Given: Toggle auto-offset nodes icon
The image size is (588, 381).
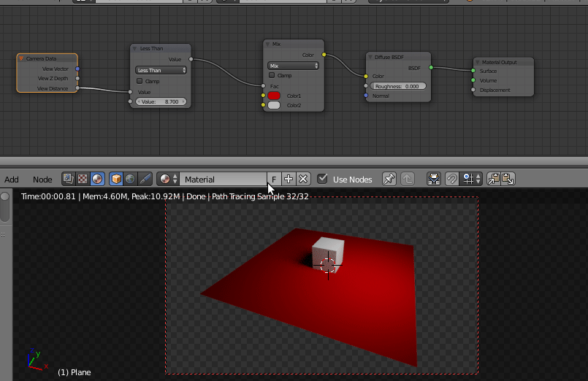Looking at the screenshot, I should pos(434,179).
